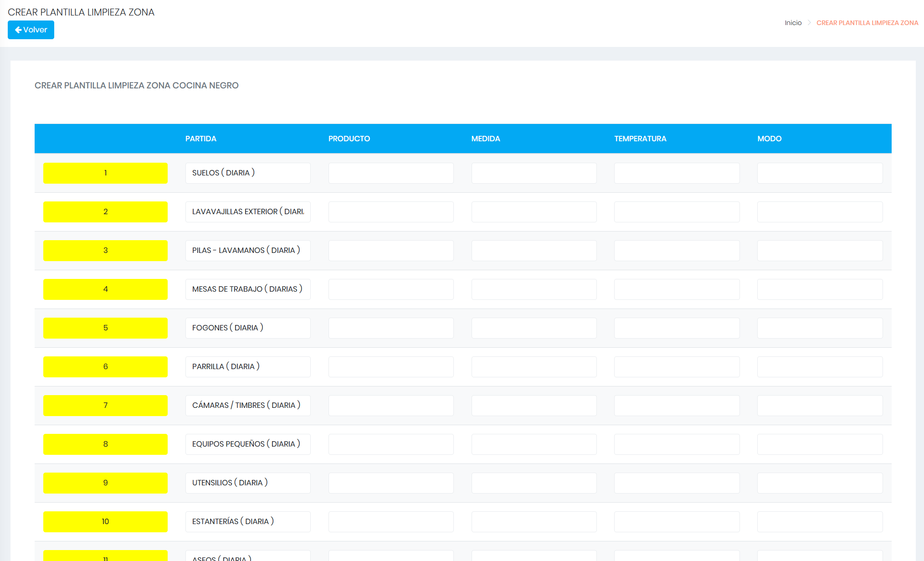Select the CREAR PLANTILLA LIMPIEZA ZONA breadcrumb
924x561 pixels.
867,23
